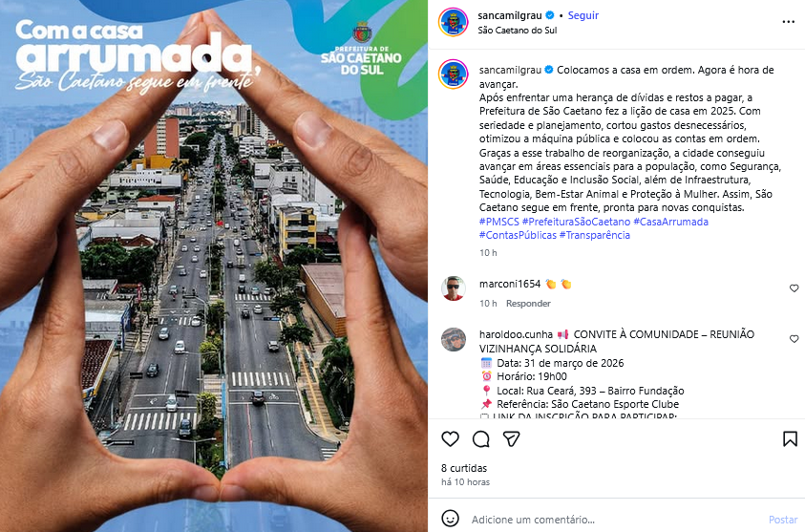Share the post with the paper plane icon
The image size is (805, 532).
point(511,439)
